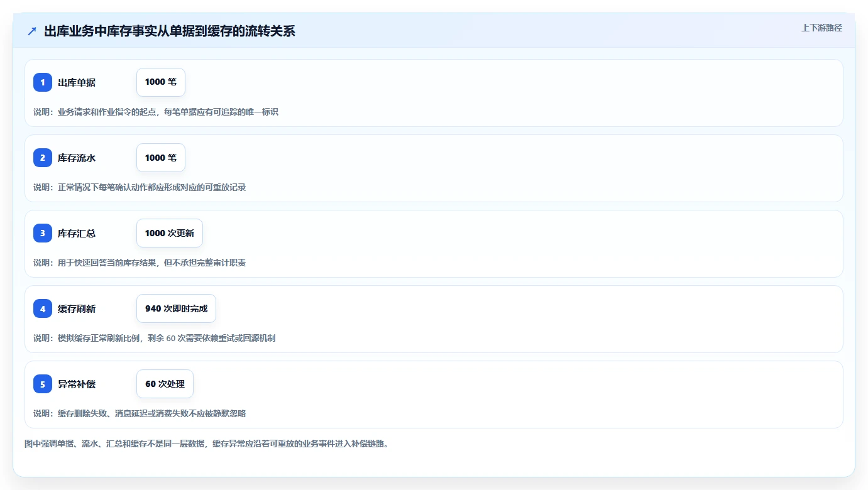Click the 上下游路径 label at top right
The height and width of the screenshot is (490, 868).
[x=821, y=28]
